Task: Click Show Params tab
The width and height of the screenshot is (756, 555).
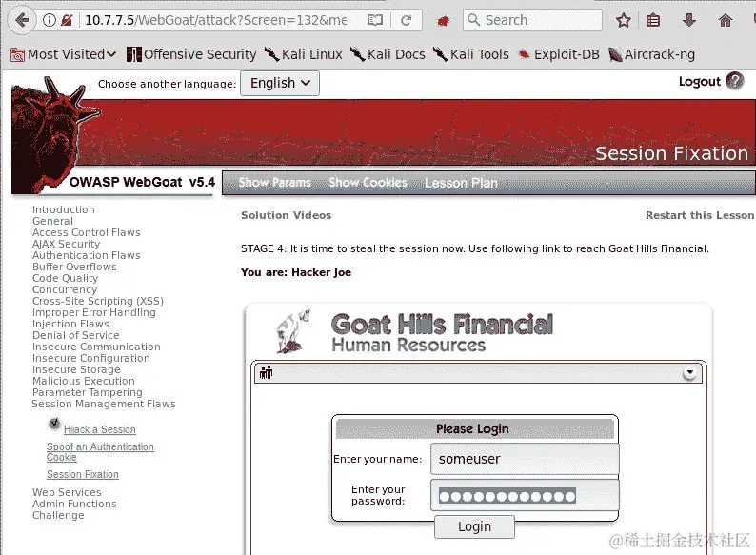Action: coord(275,182)
